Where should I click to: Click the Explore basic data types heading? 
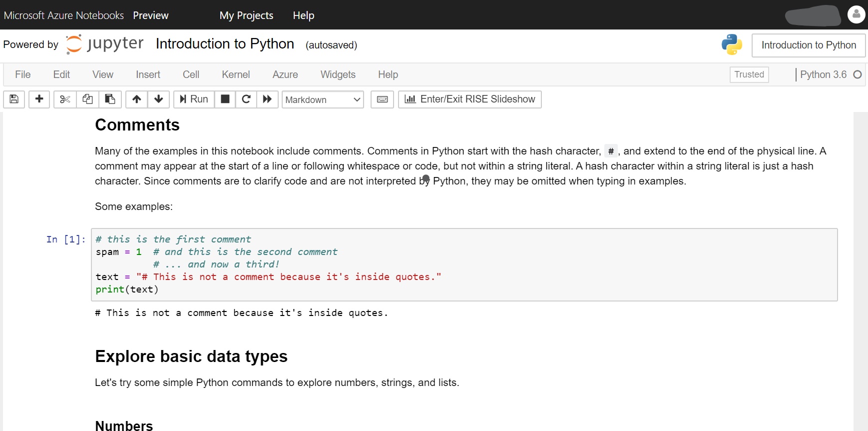(x=191, y=356)
